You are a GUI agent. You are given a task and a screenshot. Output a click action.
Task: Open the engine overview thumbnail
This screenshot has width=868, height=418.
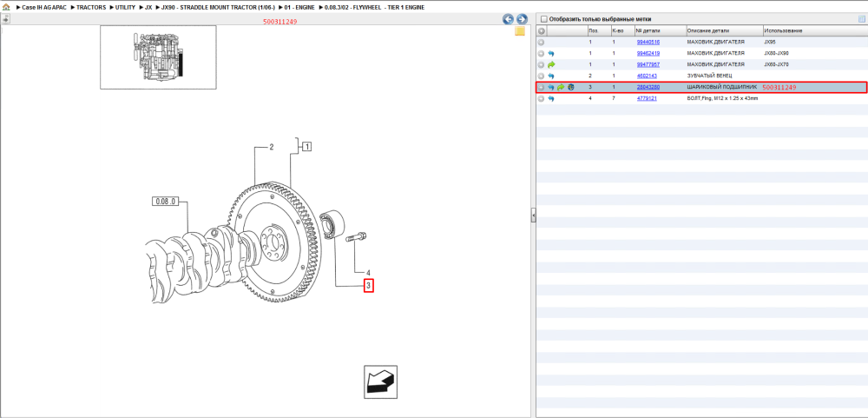coord(158,57)
